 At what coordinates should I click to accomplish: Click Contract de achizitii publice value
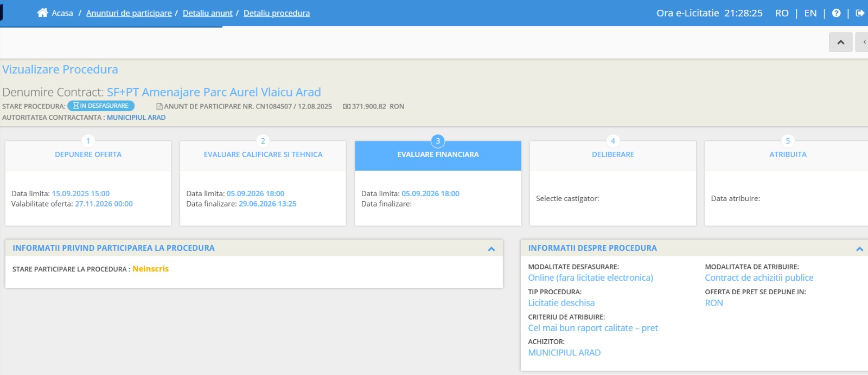click(759, 277)
